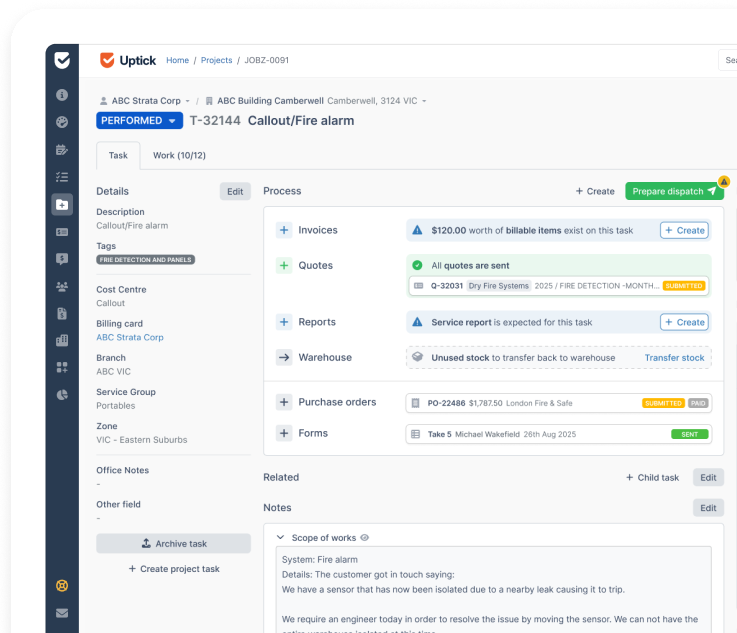Click the plus icon beside Purchase orders
This screenshot has width=737, height=633.
284,402
